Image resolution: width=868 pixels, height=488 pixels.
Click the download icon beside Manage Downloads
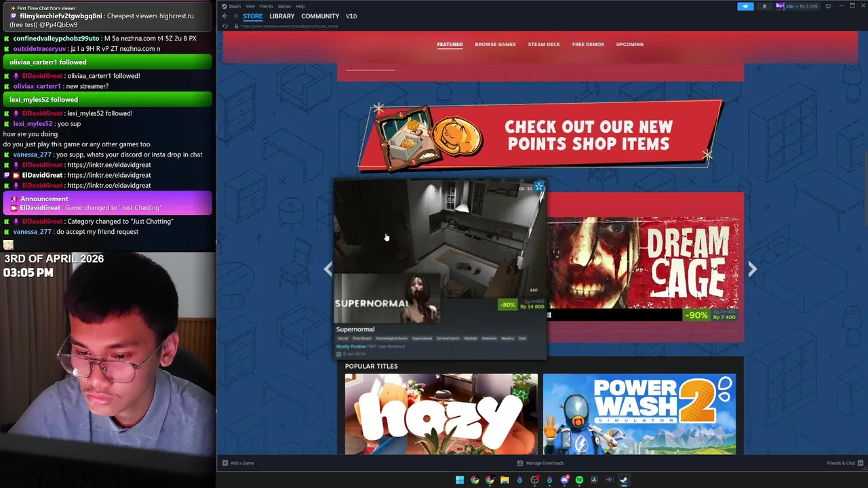520,463
